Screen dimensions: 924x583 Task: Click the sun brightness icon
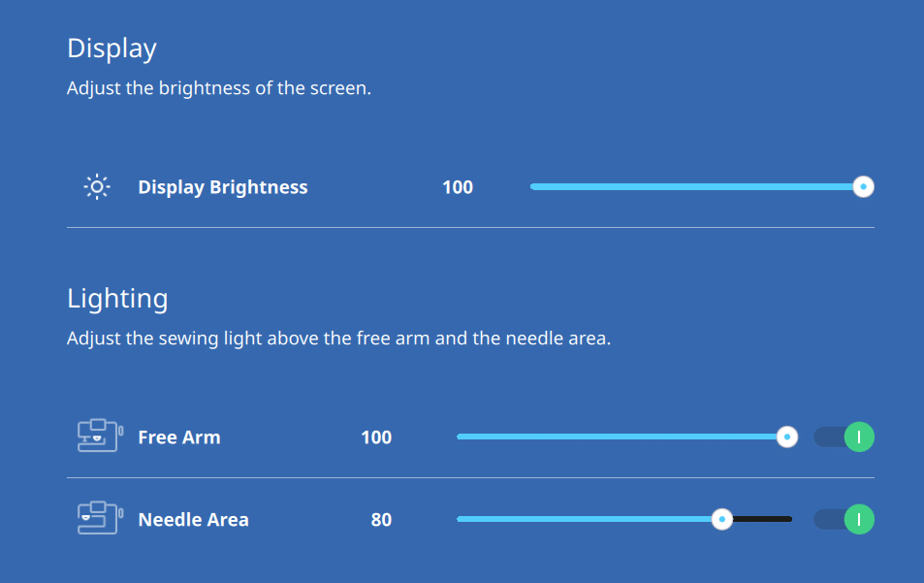[x=97, y=187]
